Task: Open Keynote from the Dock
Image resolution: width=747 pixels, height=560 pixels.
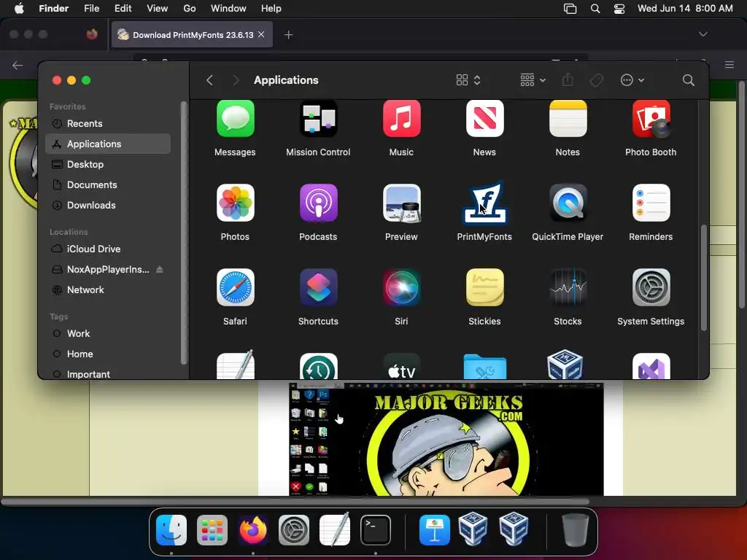Action: [x=435, y=530]
